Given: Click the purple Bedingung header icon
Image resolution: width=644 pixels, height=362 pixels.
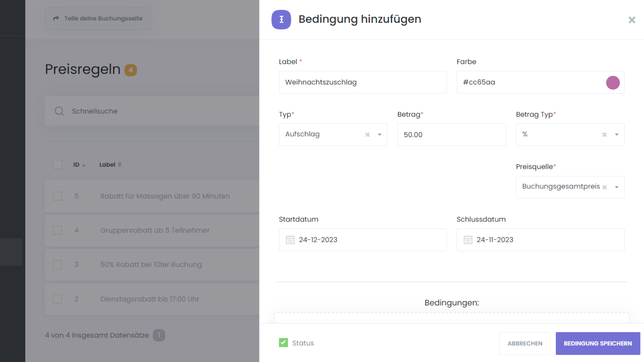Looking at the screenshot, I should 281,19.
